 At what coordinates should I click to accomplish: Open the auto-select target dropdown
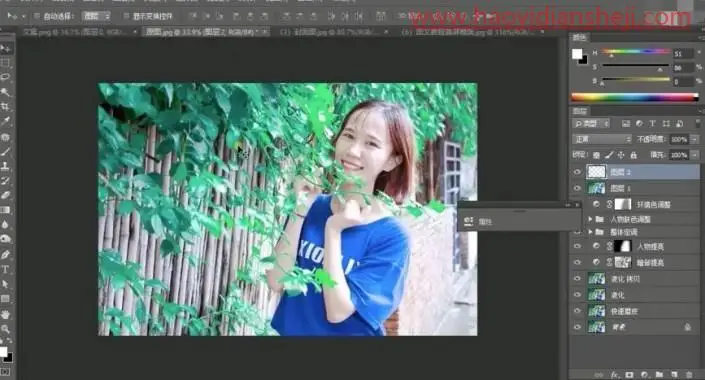96,16
